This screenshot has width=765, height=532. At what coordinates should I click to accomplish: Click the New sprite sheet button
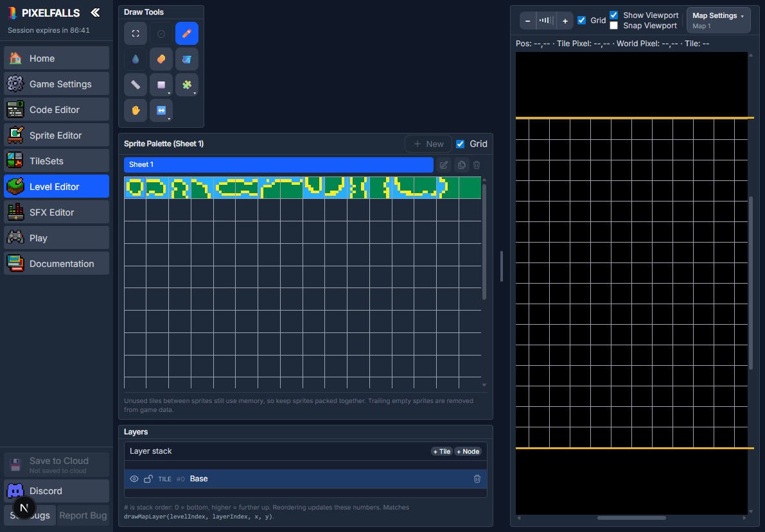click(428, 144)
